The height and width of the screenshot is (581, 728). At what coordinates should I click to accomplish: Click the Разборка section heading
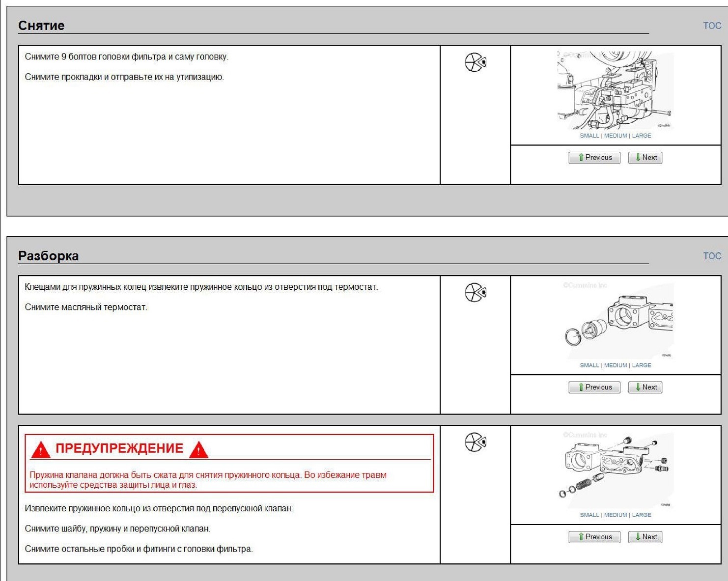[48, 256]
